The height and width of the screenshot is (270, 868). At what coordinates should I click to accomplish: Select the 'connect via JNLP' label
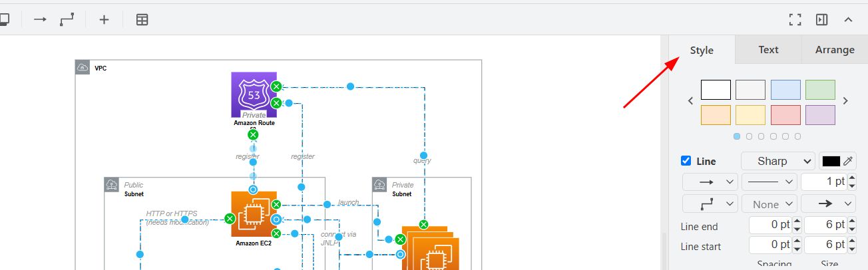click(338, 238)
